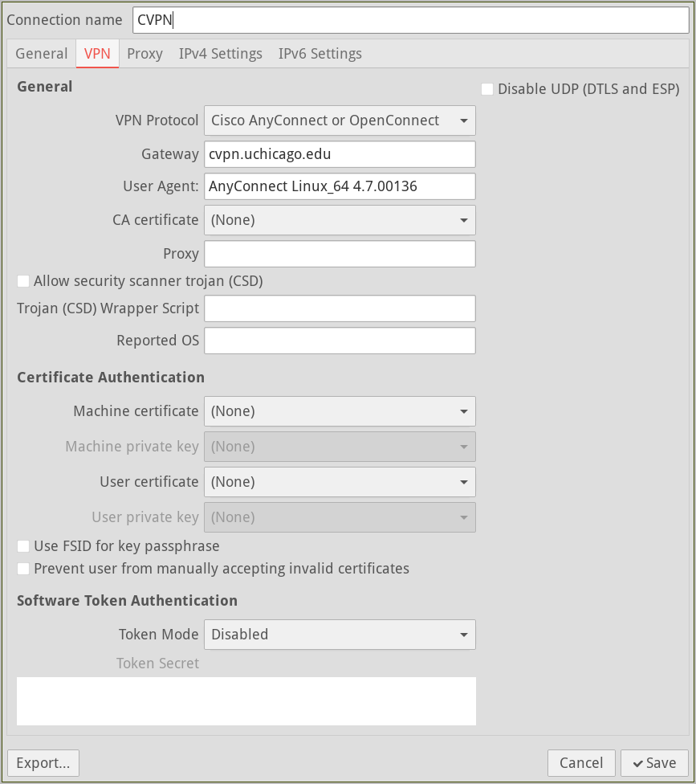
Task: Focus the User Agent text field
Action: [x=340, y=186]
